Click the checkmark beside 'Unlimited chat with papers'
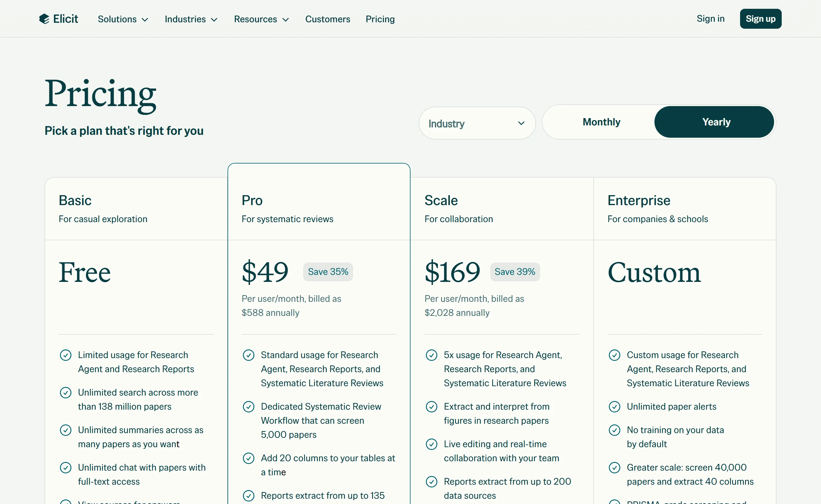821x504 pixels. point(65,467)
